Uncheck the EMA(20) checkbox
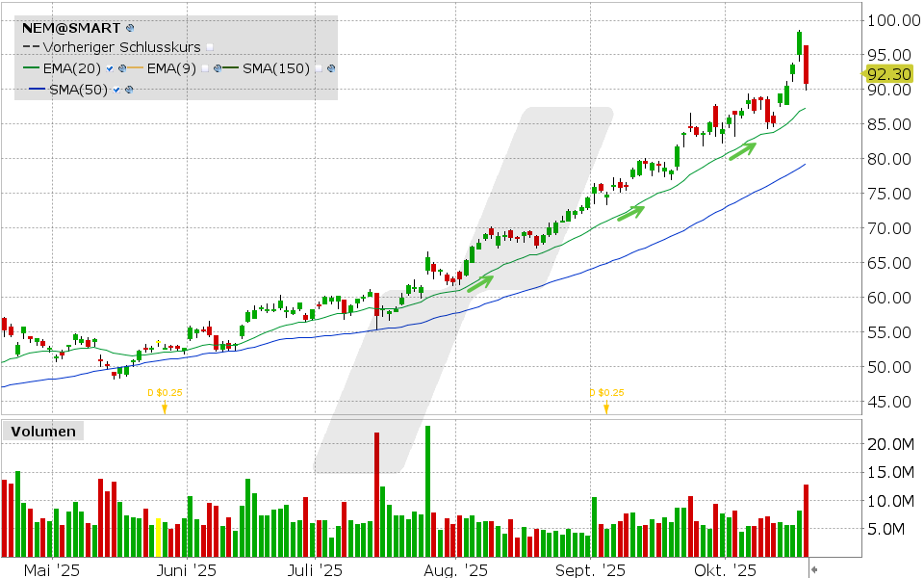 (111, 68)
